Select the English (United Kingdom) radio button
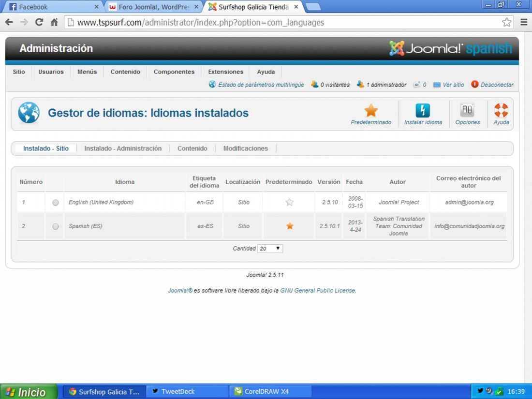Image resolution: width=532 pixels, height=399 pixels. pyautogui.click(x=55, y=203)
